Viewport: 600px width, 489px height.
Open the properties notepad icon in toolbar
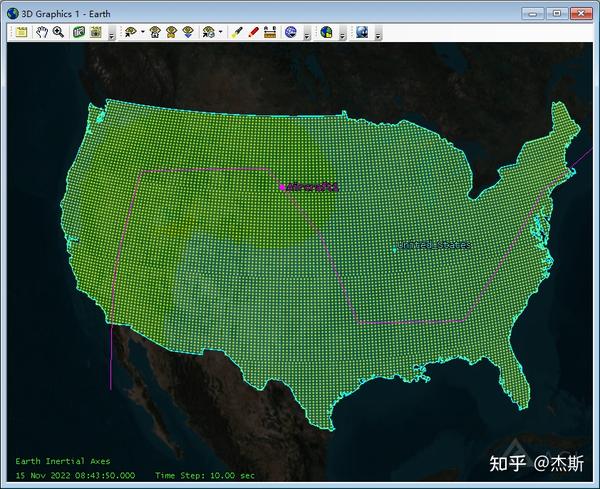pyautogui.click(x=21, y=32)
